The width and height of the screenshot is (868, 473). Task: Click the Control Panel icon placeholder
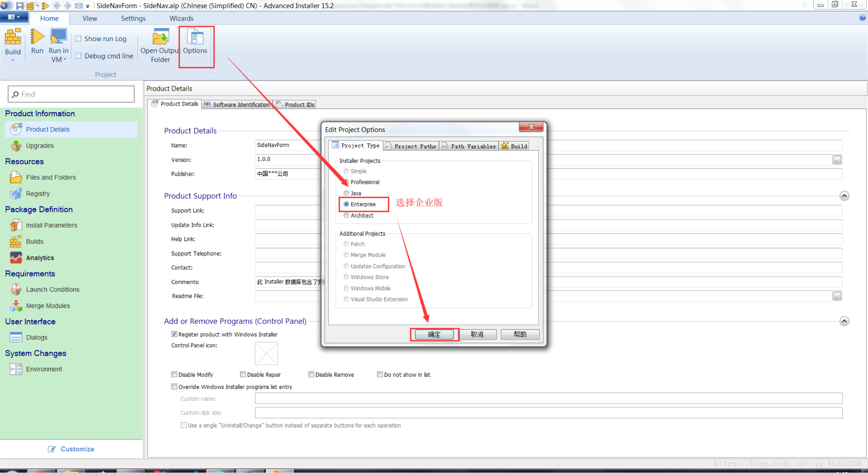click(x=266, y=353)
